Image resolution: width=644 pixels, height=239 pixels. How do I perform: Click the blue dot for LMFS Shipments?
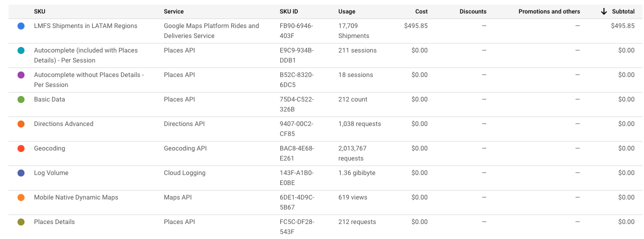[x=21, y=26]
